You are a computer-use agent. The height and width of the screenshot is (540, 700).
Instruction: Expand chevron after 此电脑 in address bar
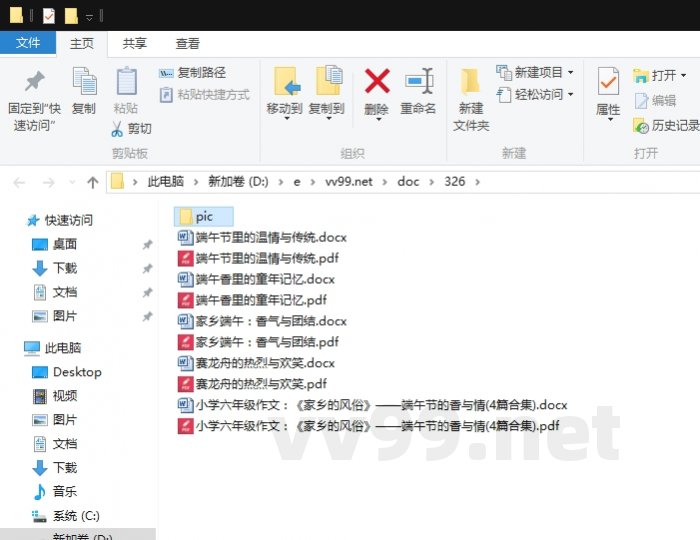click(x=196, y=182)
